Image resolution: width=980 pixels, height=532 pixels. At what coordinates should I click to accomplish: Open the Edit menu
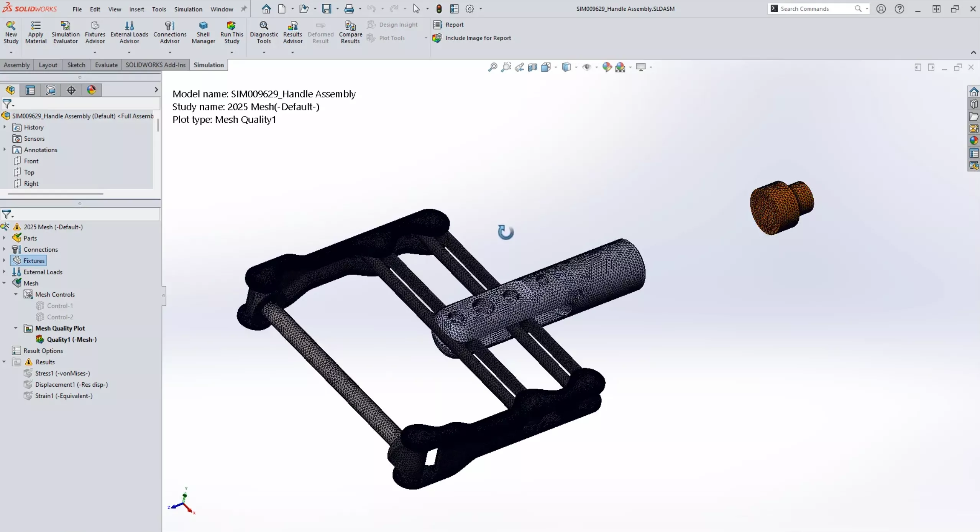click(x=95, y=9)
